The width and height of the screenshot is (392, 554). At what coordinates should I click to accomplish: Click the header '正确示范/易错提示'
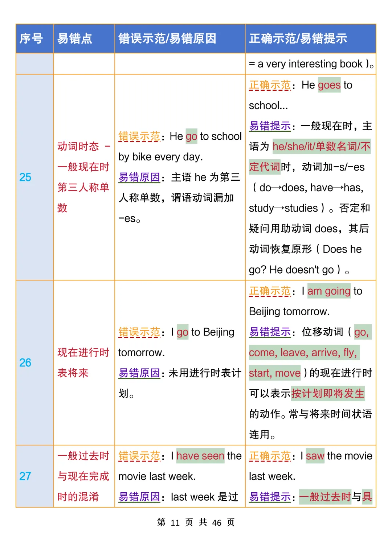click(x=311, y=38)
